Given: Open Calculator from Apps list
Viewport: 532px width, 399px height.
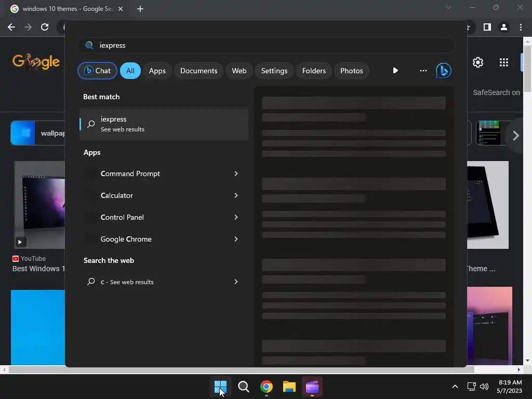Looking at the screenshot, I should [x=117, y=195].
